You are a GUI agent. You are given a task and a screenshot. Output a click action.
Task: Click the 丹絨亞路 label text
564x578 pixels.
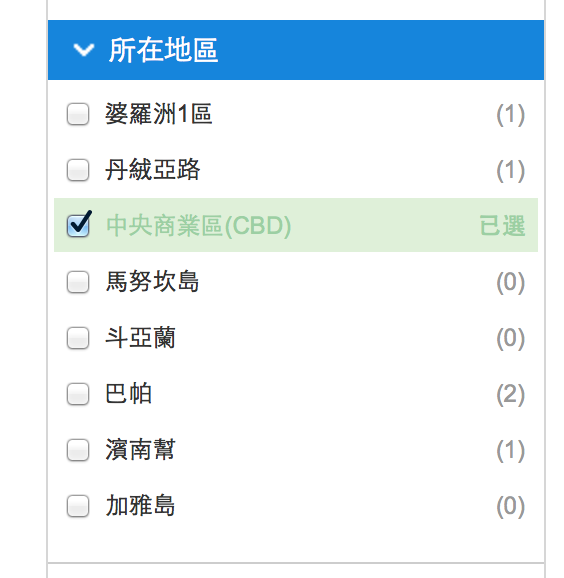pyautogui.click(x=153, y=170)
